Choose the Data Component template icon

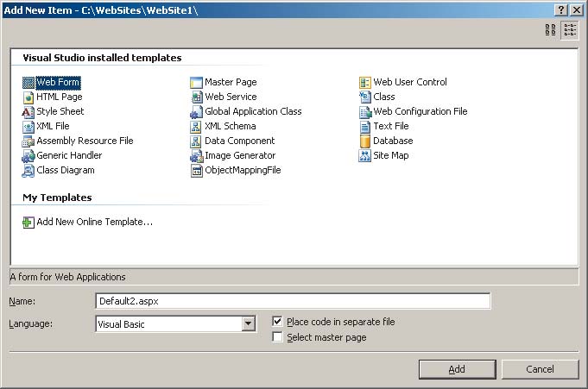[196, 141]
